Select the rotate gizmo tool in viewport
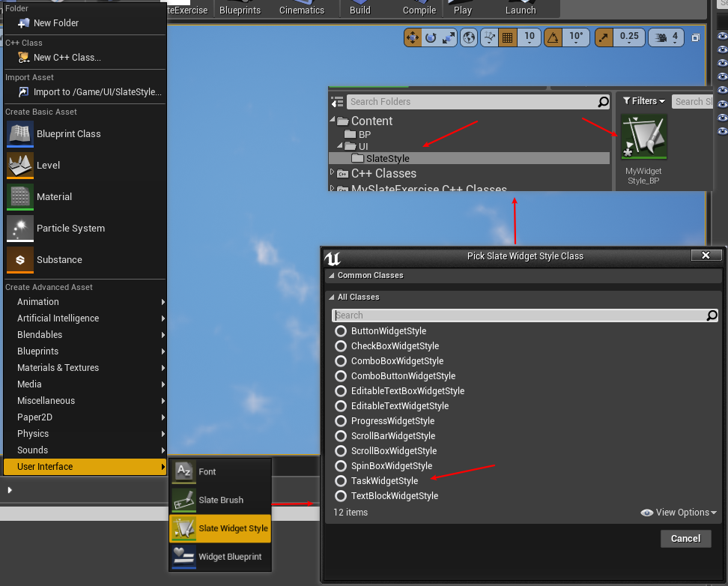This screenshot has height=586, width=728. pos(431,37)
